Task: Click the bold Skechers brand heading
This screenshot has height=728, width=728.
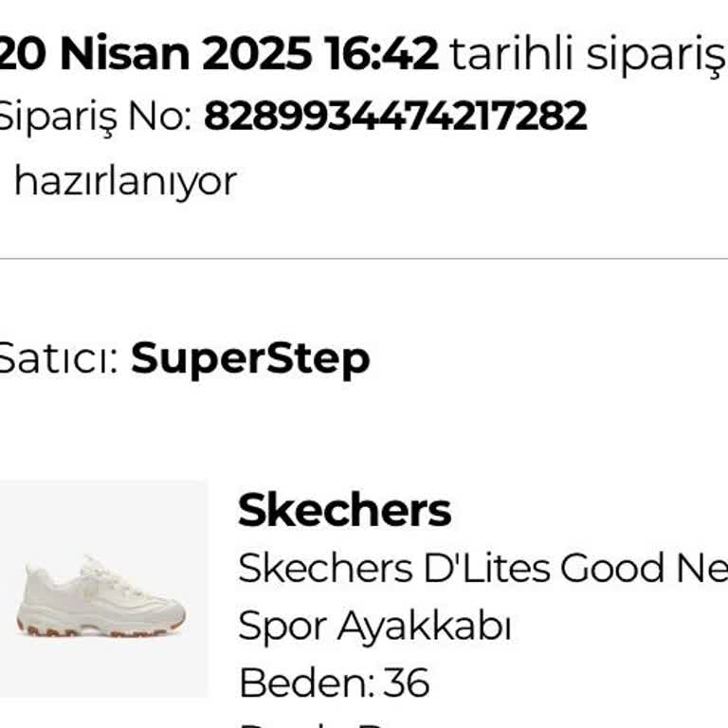Action: click(x=344, y=511)
